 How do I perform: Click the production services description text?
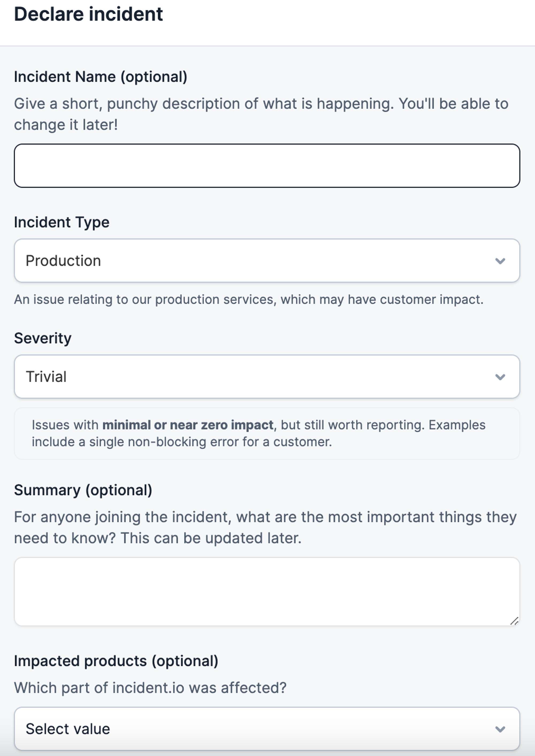(249, 300)
